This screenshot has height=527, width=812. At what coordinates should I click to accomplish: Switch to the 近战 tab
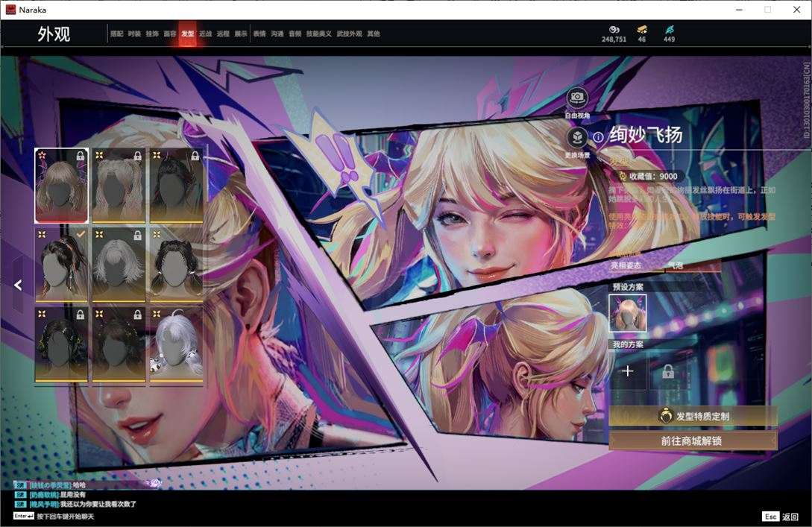(x=206, y=34)
